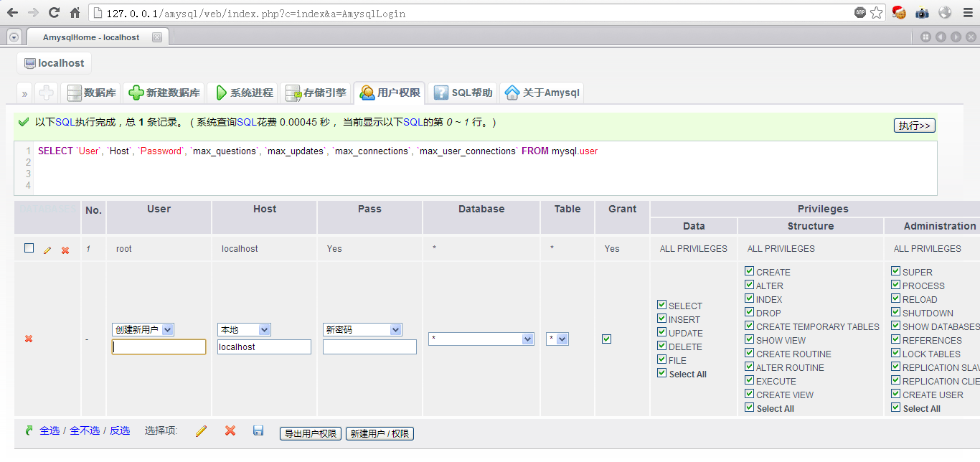The image size is (980, 462).
Task: Click the bottom bar red delete icon
Action: click(x=230, y=431)
